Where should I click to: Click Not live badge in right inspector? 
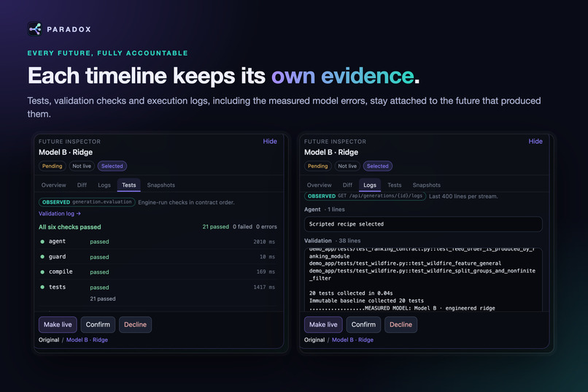(347, 166)
